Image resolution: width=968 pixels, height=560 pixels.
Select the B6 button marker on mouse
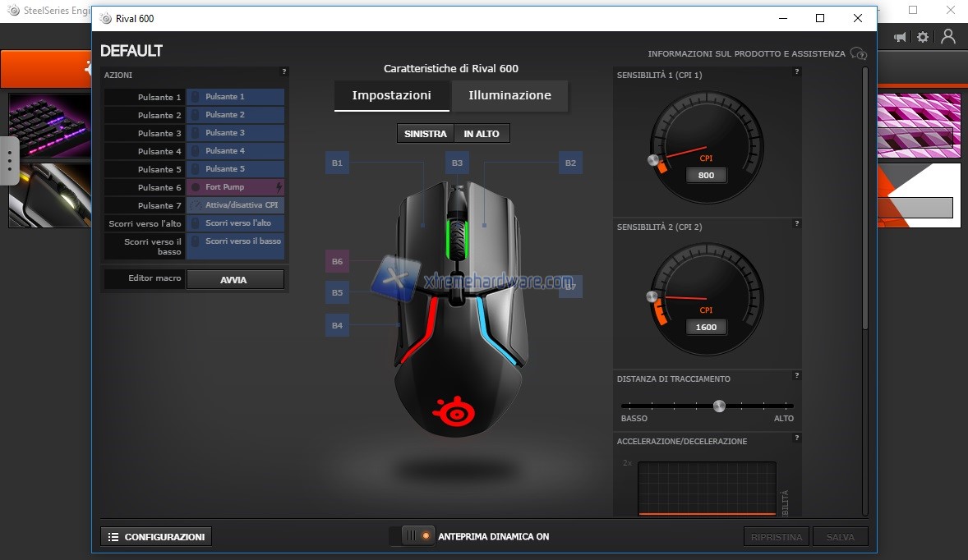[x=337, y=262]
